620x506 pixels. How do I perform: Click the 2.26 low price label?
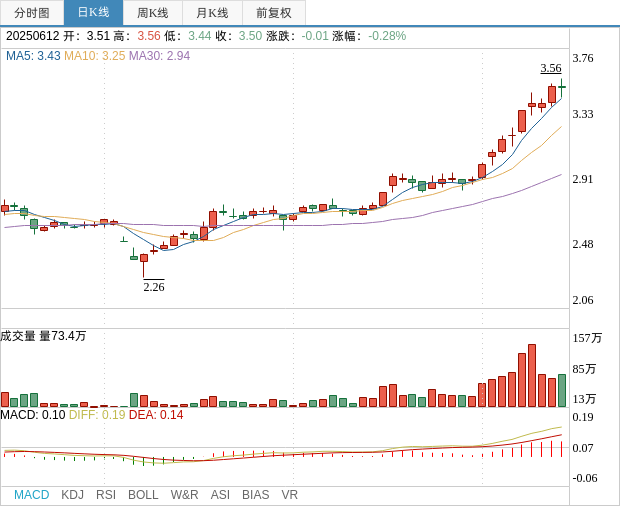pos(154,287)
